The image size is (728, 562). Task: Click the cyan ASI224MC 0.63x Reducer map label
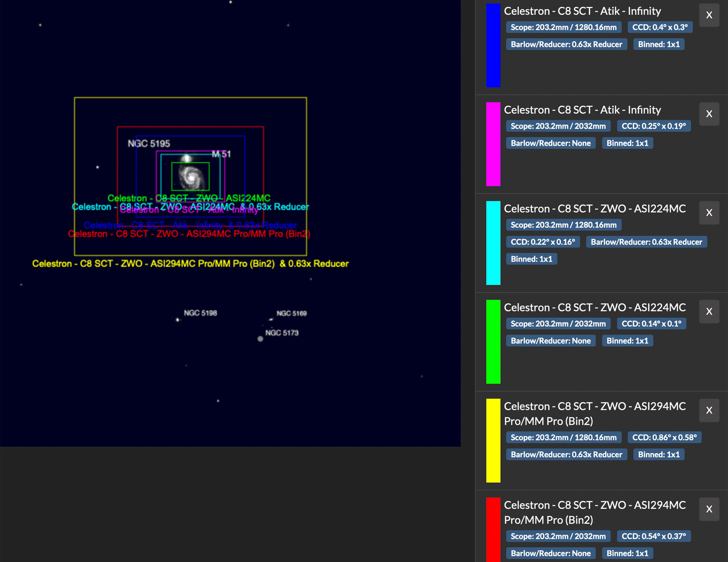[x=190, y=207]
